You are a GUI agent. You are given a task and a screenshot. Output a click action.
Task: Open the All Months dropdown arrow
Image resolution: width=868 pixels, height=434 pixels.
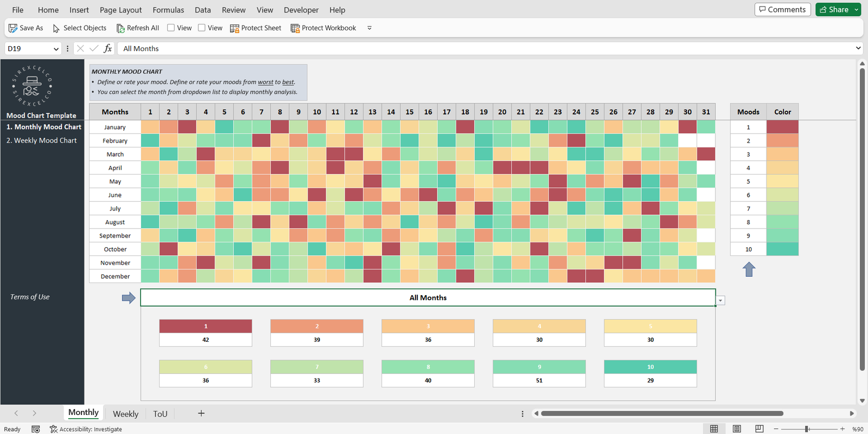coord(720,301)
